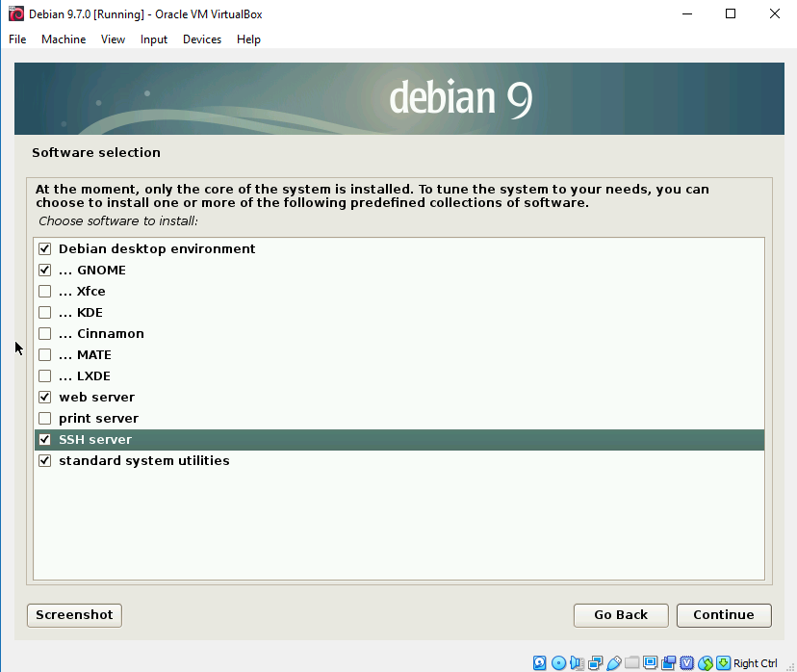Select the highlighted SSH server row label
The image size is (797, 672).
pos(95,439)
